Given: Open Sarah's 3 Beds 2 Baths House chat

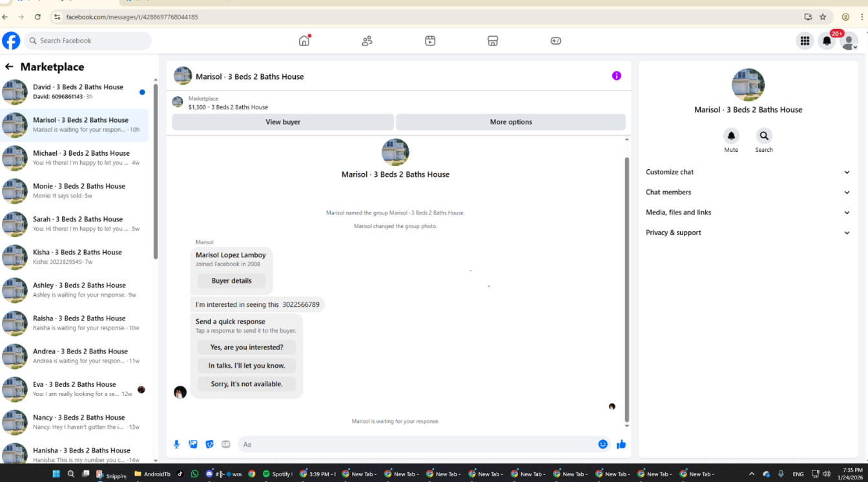Looking at the screenshot, I should click(75, 224).
